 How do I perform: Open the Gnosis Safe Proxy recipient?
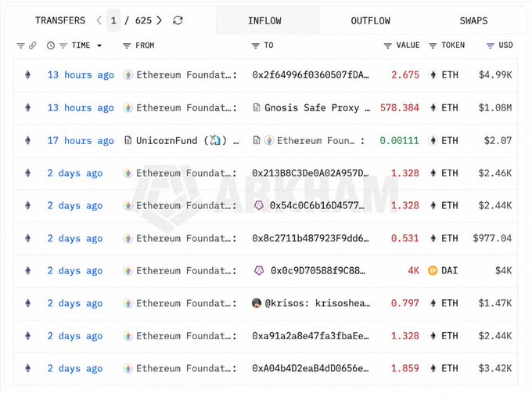tap(317, 108)
